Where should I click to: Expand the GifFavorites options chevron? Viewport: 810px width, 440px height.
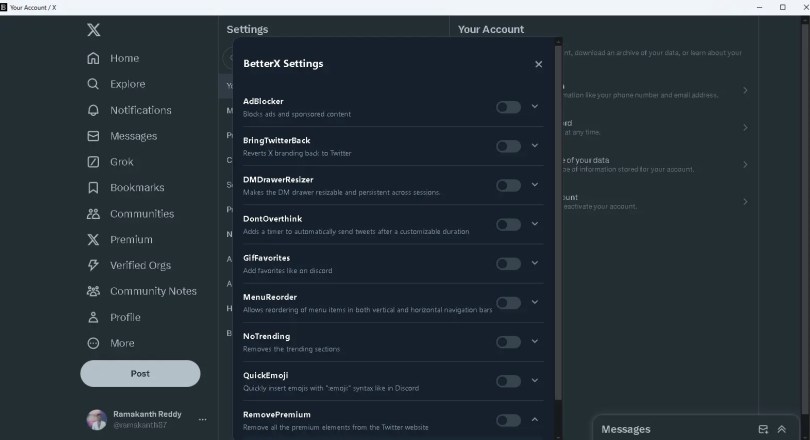point(535,263)
